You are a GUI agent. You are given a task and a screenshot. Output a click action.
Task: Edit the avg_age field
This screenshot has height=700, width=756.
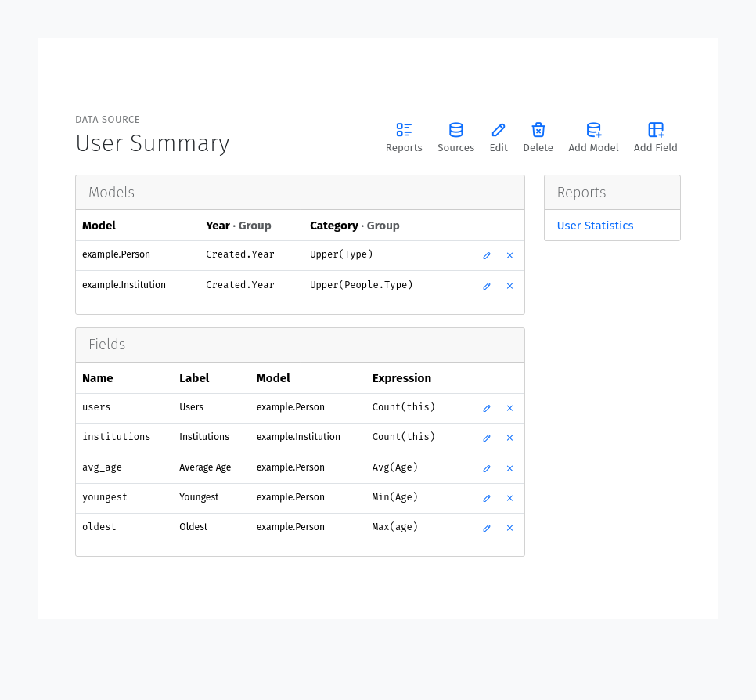coord(487,468)
